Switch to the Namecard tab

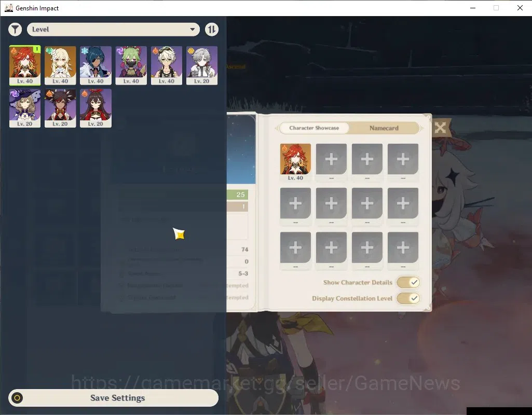(x=384, y=128)
